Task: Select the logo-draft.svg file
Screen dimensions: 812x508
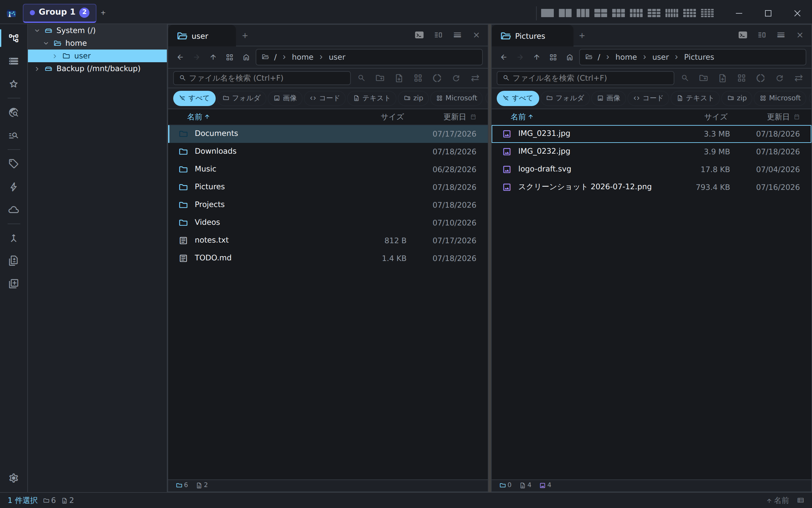Action: point(651,169)
